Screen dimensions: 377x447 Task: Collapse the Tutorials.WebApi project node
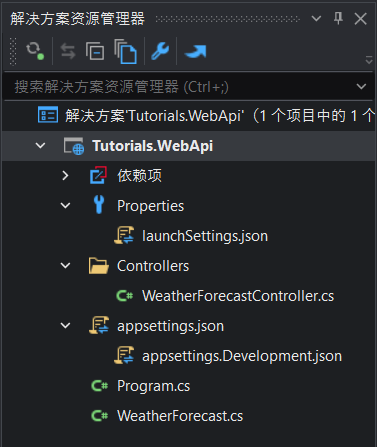(x=40, y=146)
